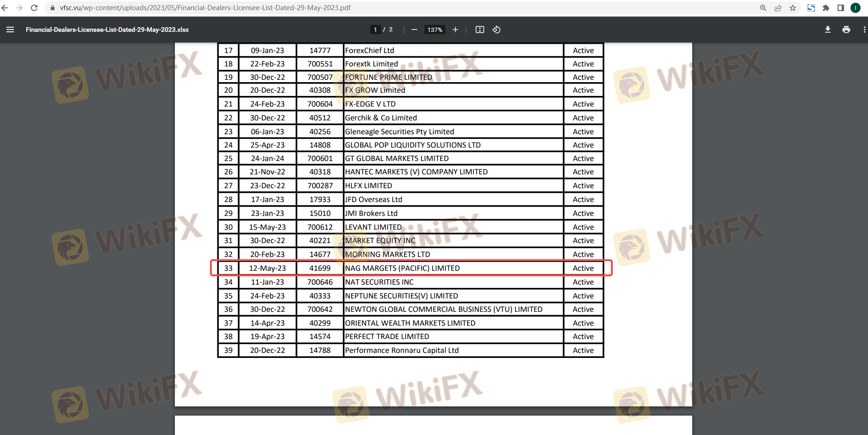Viewport: 868px width, 435px height.
Task: Select the date 25-Apr-23
Action: tap(268, 145)
